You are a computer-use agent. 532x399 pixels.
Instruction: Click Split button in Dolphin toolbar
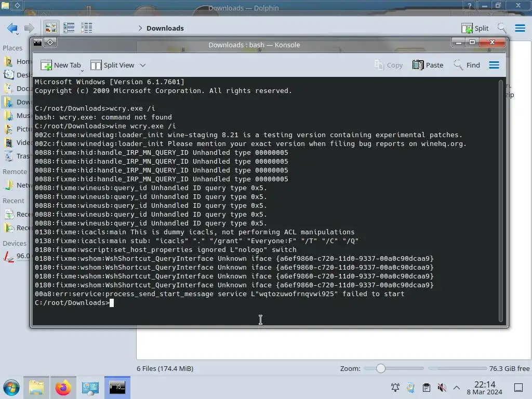point(475,28)
